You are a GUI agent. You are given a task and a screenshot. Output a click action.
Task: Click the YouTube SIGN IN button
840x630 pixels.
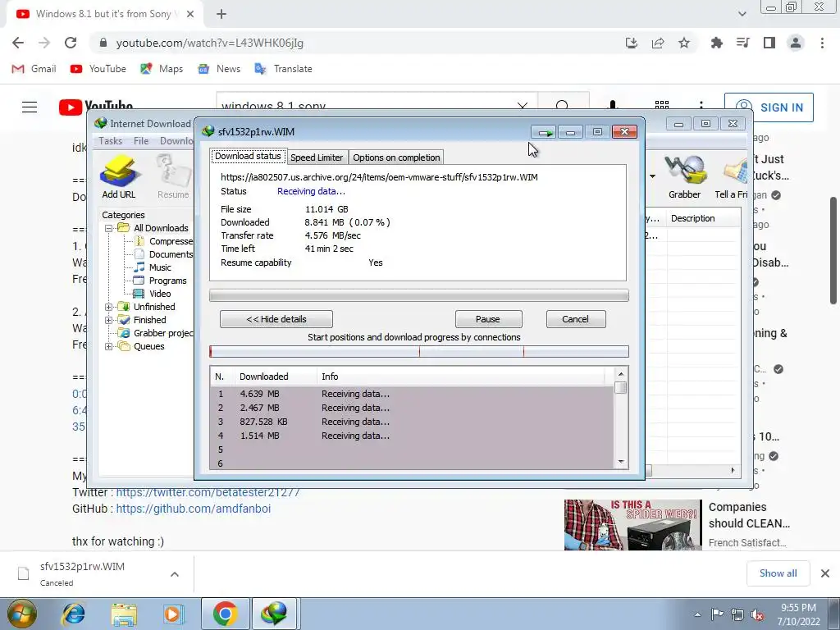(x=769, y=107)
